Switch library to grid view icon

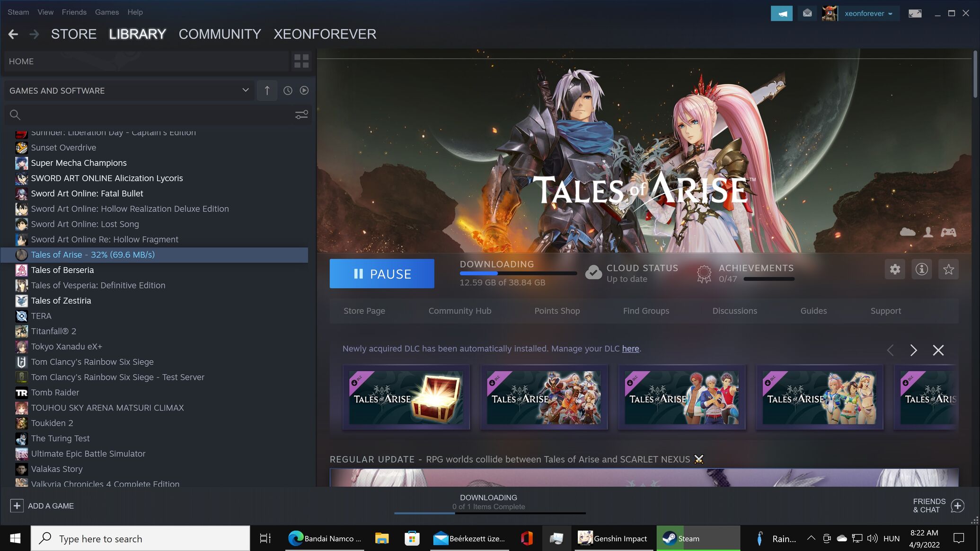301,61
